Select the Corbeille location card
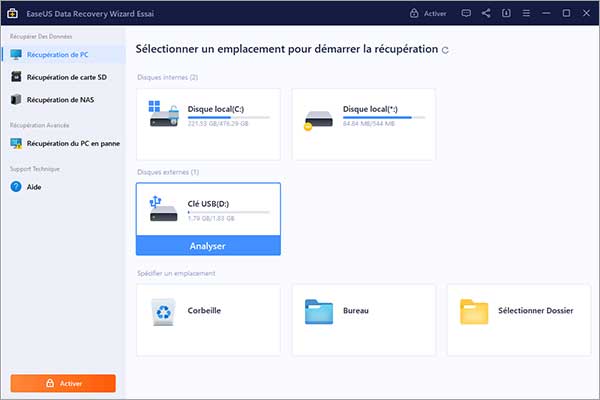The image size is (600, 400). point(209,320)
